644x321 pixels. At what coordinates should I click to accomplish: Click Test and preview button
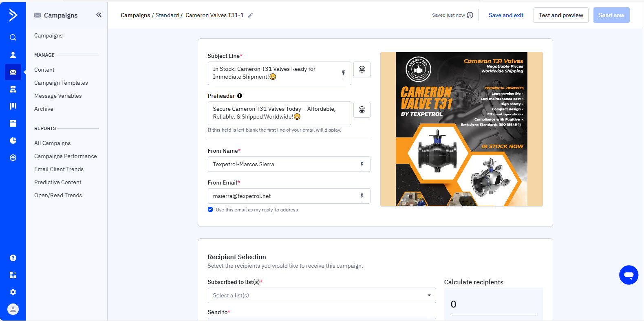click(561, 15)
